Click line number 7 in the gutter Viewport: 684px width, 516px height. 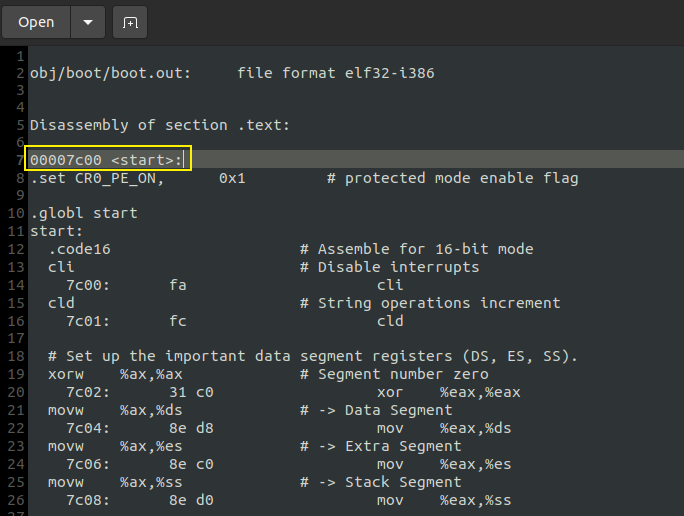(19, 160)
